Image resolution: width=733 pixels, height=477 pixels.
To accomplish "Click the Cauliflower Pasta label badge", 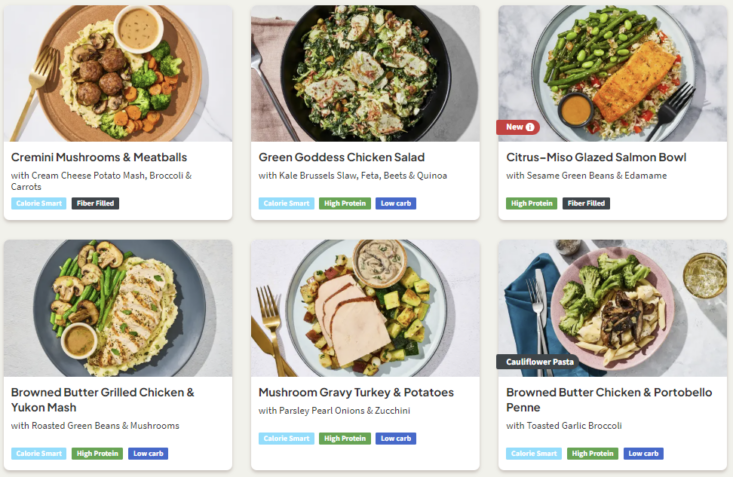I will point(538,362).
